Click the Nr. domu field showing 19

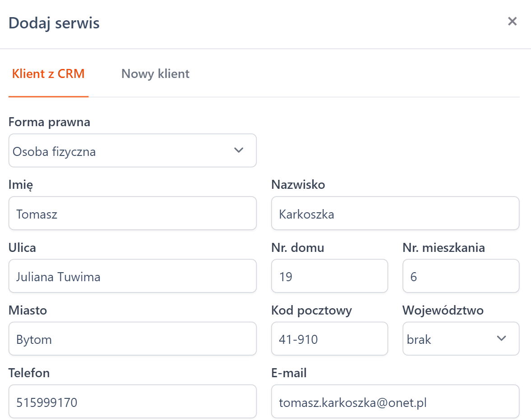pos(329,276)
